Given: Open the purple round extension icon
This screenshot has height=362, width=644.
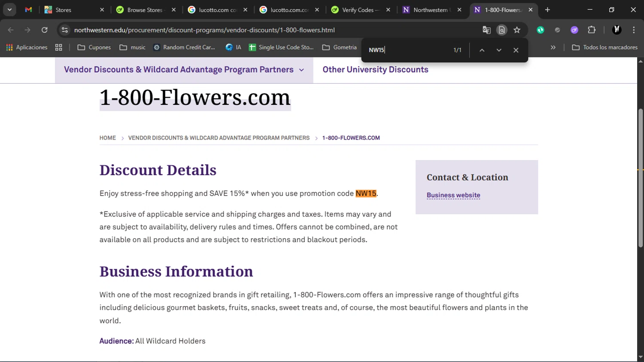Looking at the screenshot, I should click(574, 30).
